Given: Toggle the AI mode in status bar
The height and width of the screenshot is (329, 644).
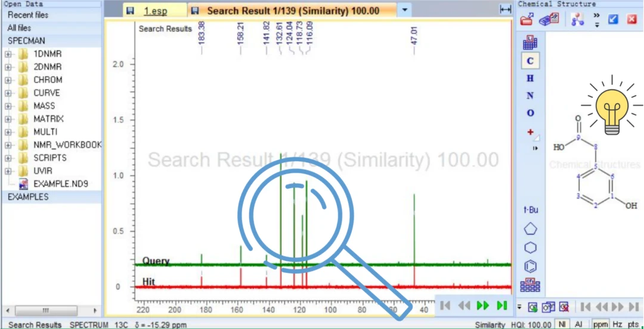Looking at the screenshot, I should click(578, 324).
